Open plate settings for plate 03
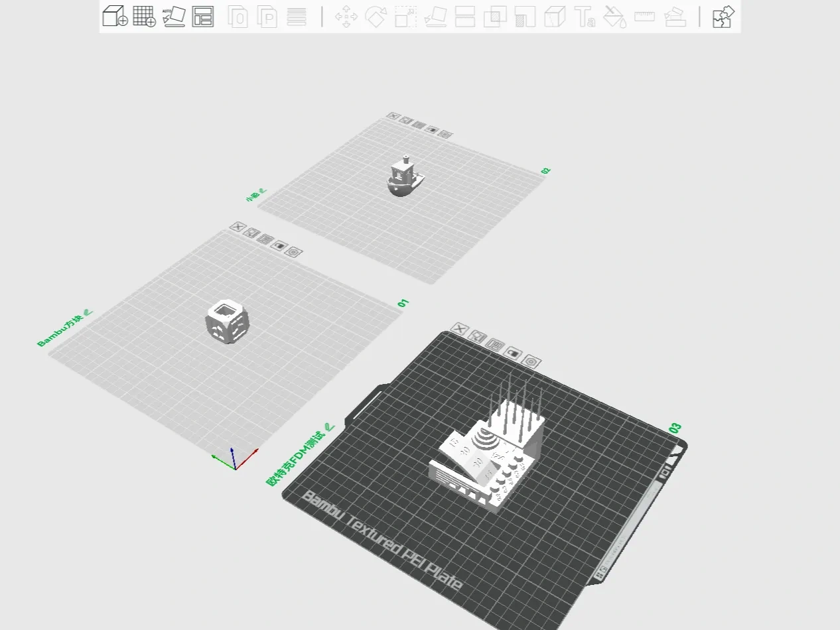Image resolution: width=840 pixels, height=630 pixels. click(x=531, y=361)
